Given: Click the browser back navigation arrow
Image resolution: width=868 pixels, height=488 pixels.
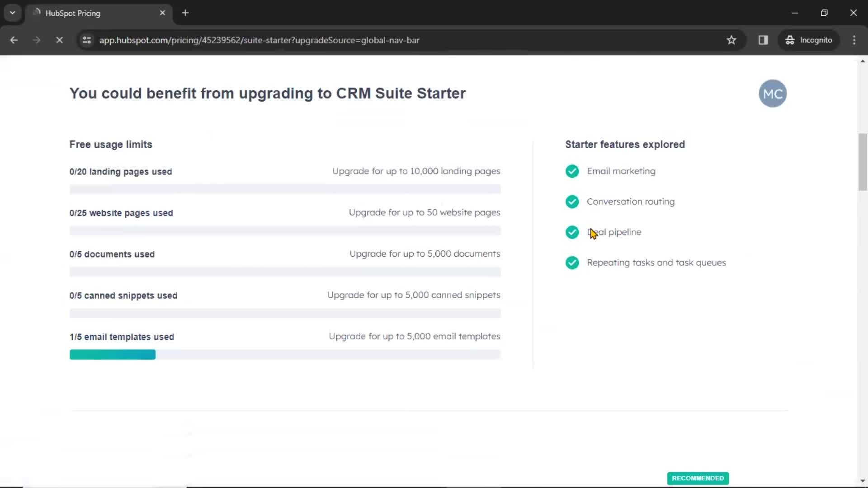Looking at the screenshot, I should tap(14, 40).
